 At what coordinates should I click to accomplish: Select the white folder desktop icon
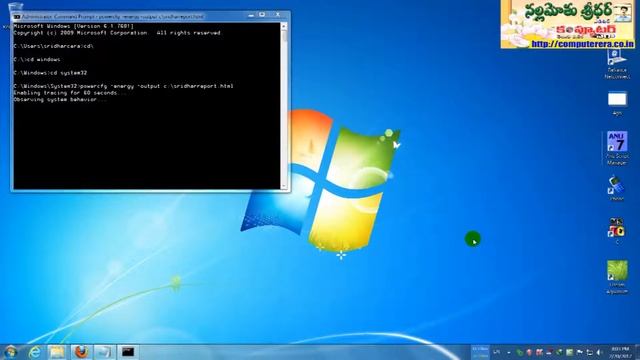pos(617,103)
